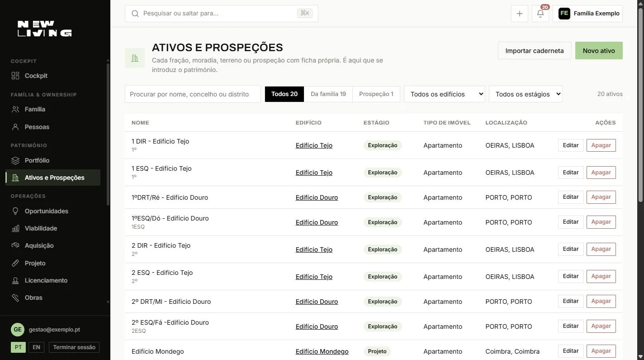Viewport: 644px width, 360px height.
Task: Open the Todos os estágios dropdown
Action: click(x=526, y=94)
